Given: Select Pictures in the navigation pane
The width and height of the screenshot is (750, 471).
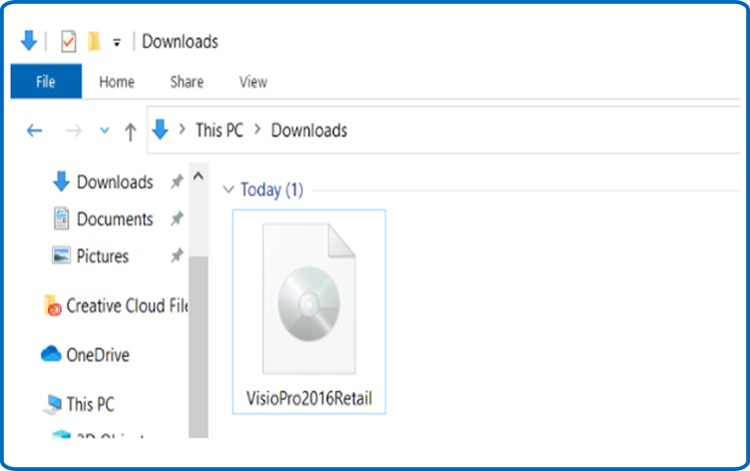Looking at the screenshot, I should 102,256.
